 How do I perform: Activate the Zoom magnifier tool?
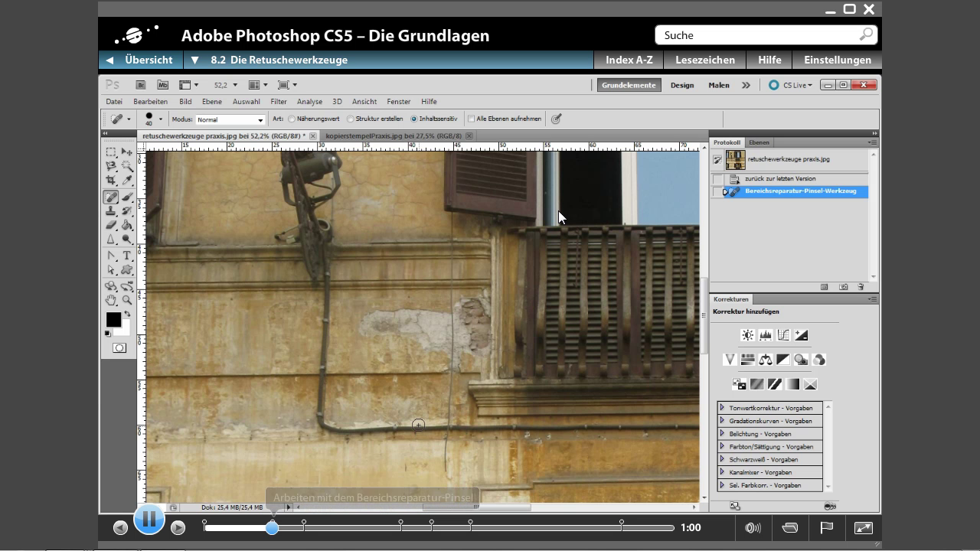coord(127,300)
